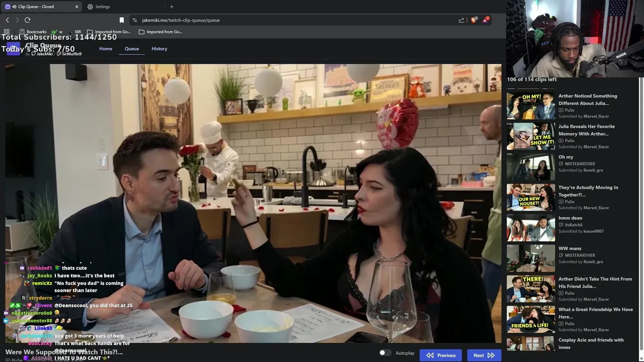Screen dimensions: 644x362
Task: Toggle the Autoplay switch
Action: pyautogui.click(x=385, y=353)
